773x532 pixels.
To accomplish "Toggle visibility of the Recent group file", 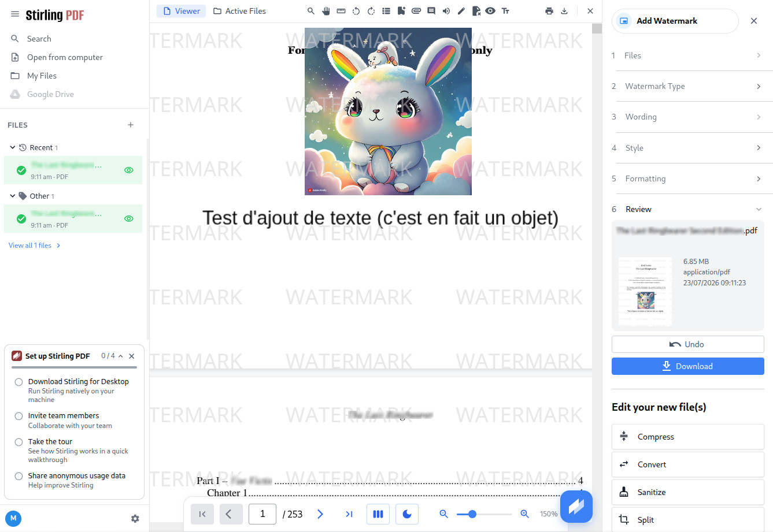I will pyautogui.click(x=129, y=170).
